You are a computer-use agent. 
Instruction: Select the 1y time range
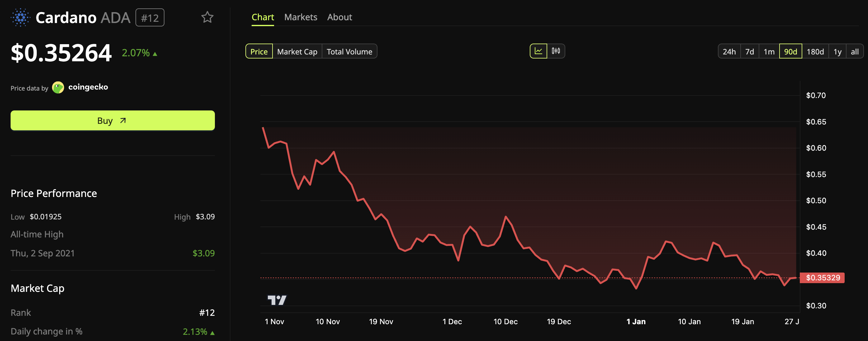coord(837,52)
